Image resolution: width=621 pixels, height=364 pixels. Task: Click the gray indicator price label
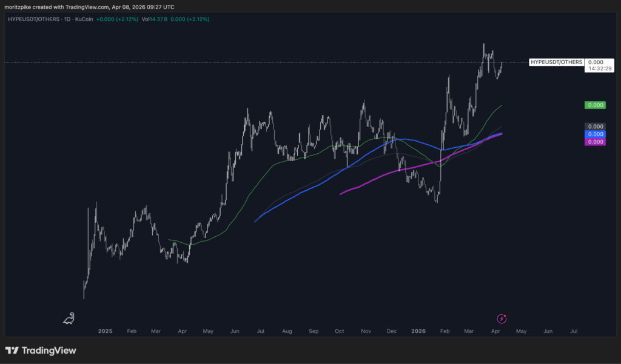595,127
